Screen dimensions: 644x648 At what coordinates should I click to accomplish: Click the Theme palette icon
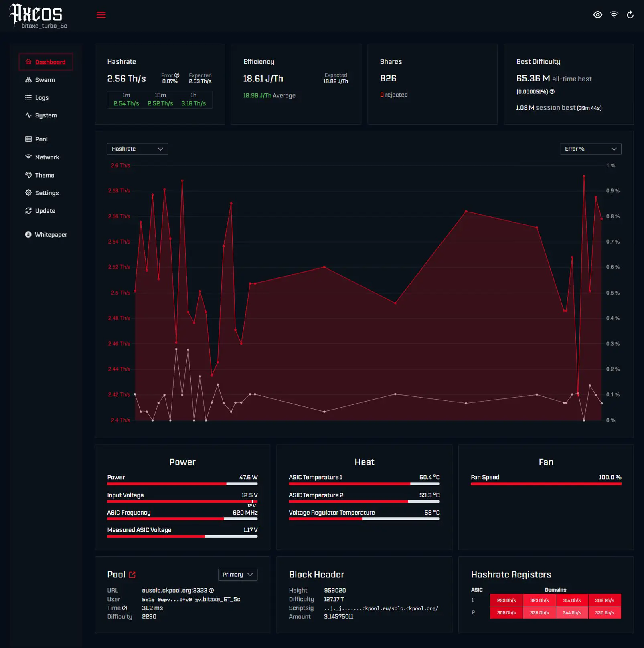(28, 175)
